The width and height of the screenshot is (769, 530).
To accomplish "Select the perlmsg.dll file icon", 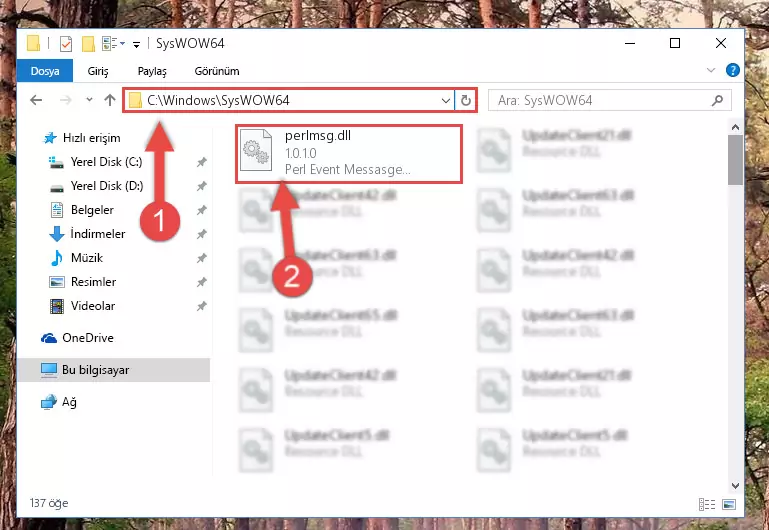I will (x=256, y=150).
